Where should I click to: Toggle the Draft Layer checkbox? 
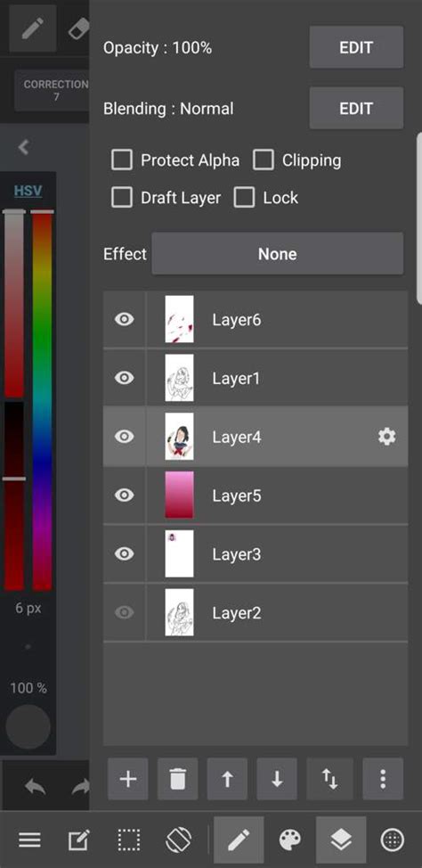(x=122, y=198)
